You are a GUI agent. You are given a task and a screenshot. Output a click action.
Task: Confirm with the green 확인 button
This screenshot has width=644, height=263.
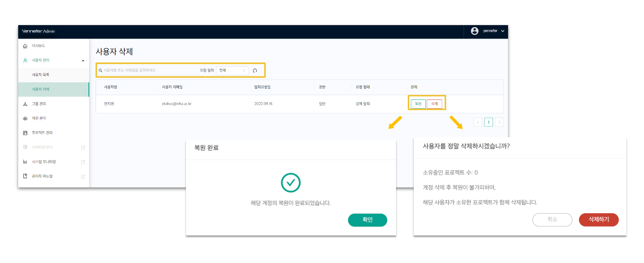point(367,220)
